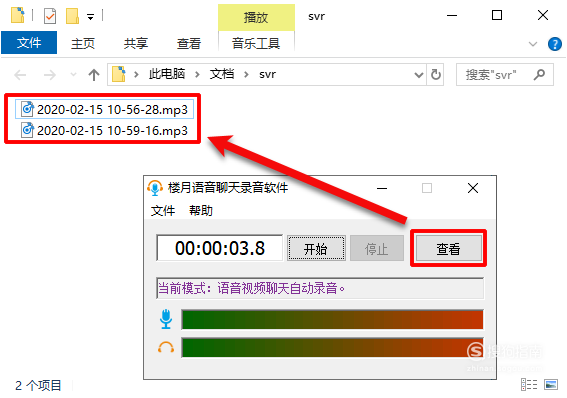Maximize the svr Explorer window
The height and width of the screenshot is (398, 567).
pos(497,16)
